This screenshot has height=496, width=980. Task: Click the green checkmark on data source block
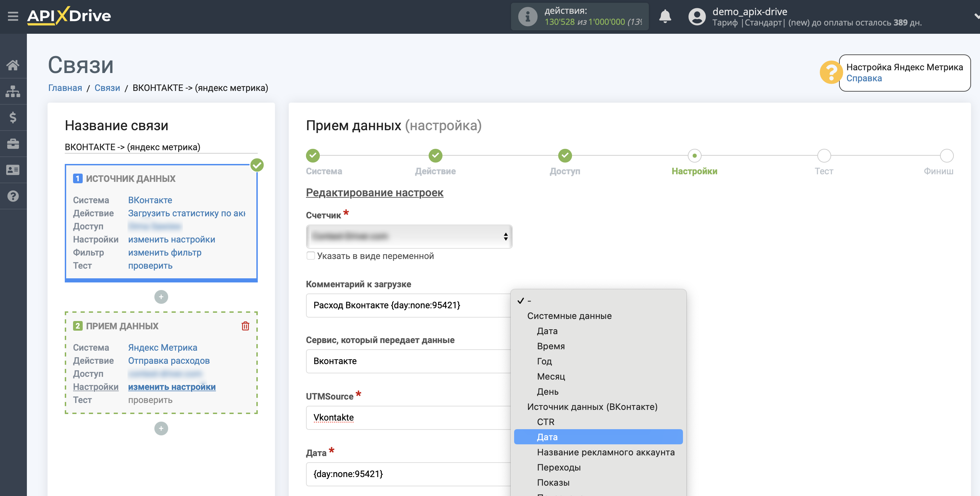point(257,165)
